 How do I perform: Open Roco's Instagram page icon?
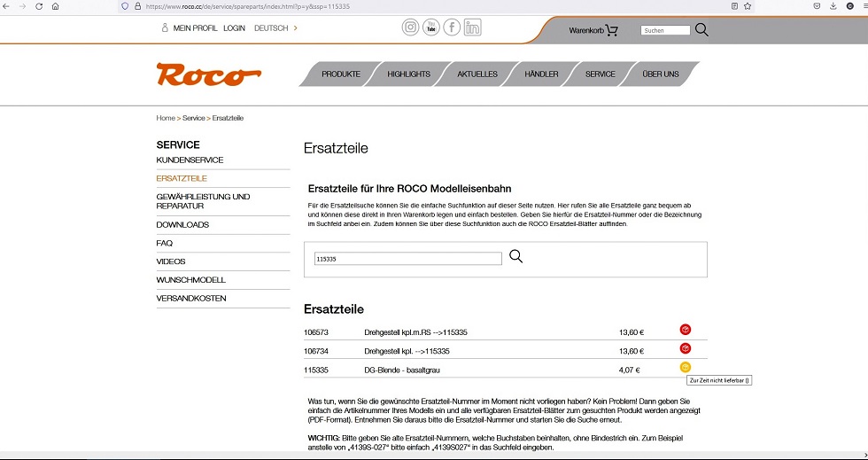pos(410,27)
